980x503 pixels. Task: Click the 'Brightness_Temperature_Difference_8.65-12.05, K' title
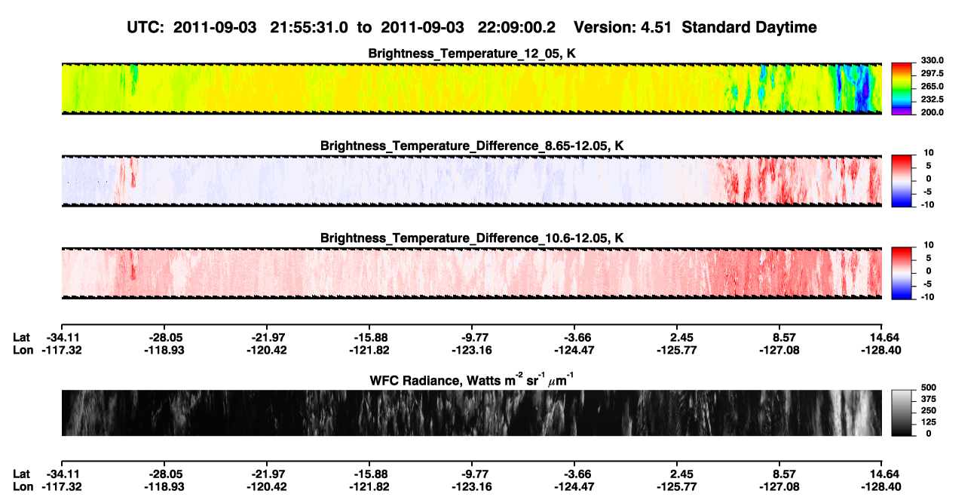tap(472, 146)
